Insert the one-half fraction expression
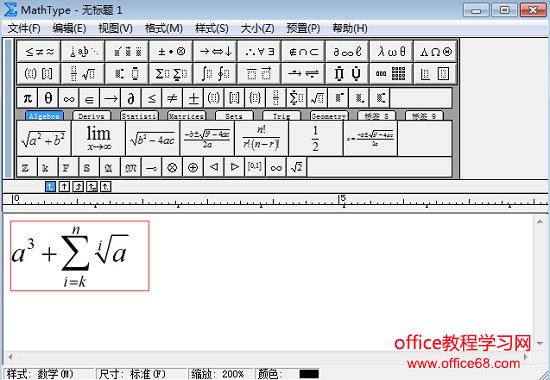 click(x=316, y=139)
